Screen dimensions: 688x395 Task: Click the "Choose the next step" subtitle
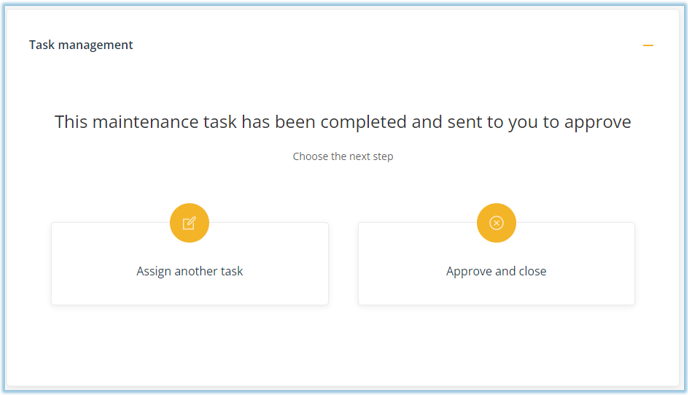tap(343, 156)
